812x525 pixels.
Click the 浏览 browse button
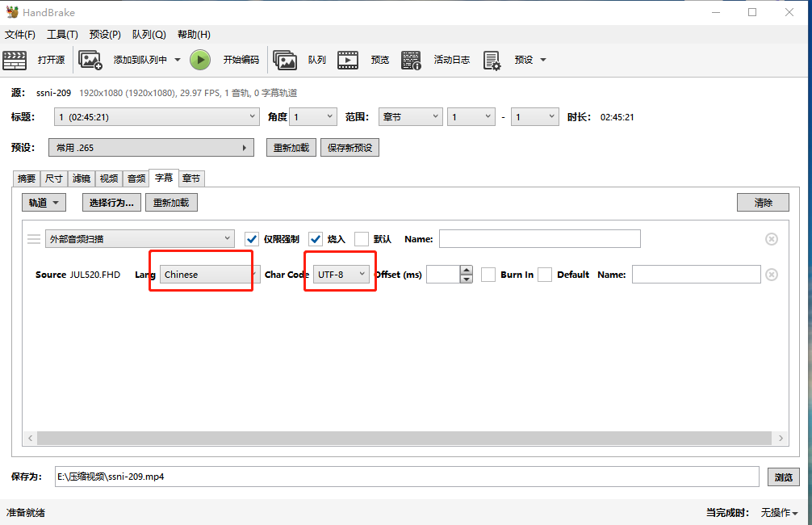click(x=784, y=477)
